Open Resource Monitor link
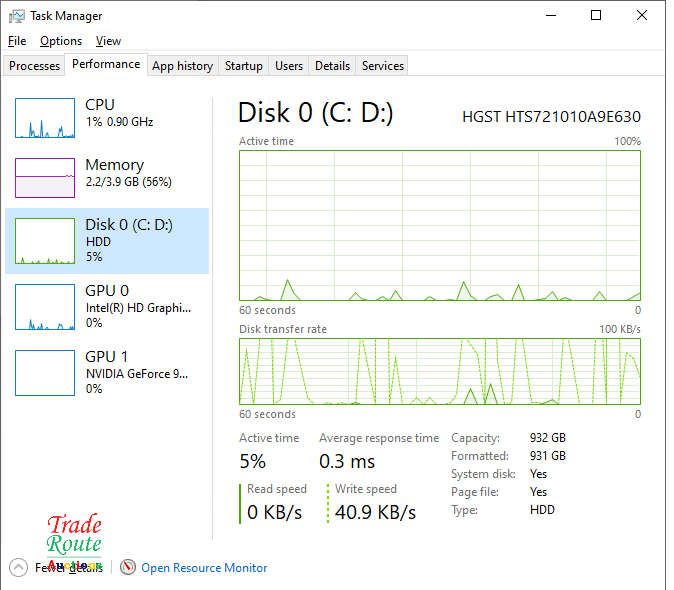 (204, 567)
